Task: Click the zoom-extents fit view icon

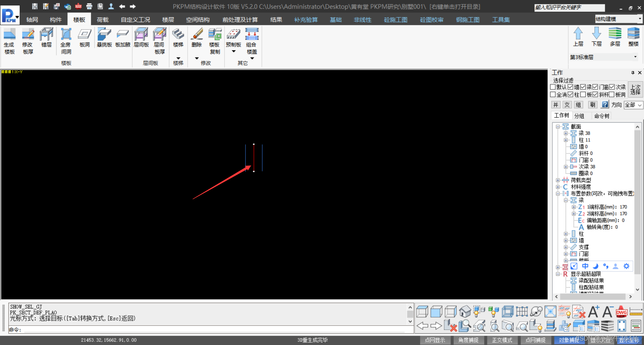Action: [550, 312]
